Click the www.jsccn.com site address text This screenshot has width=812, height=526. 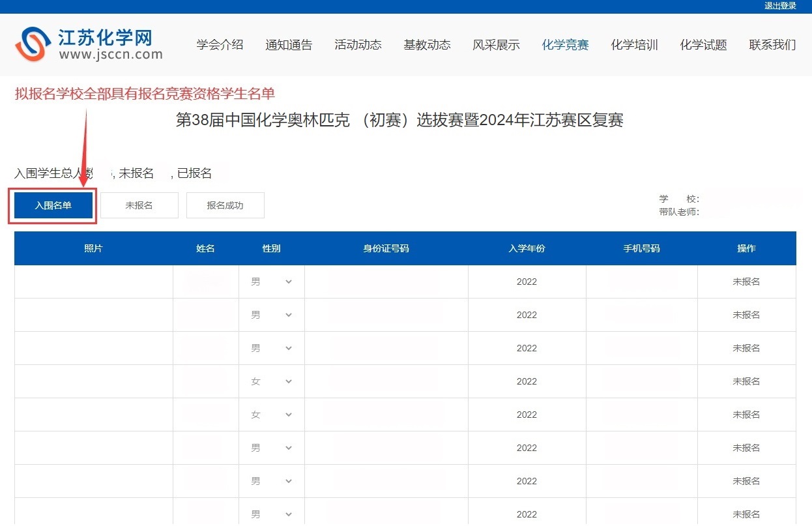click(x=111, y=55)
